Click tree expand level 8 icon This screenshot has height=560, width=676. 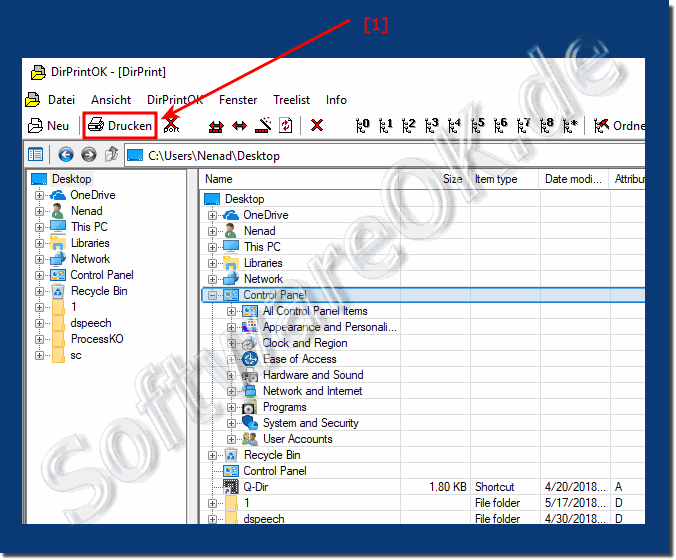coord(547,125)
